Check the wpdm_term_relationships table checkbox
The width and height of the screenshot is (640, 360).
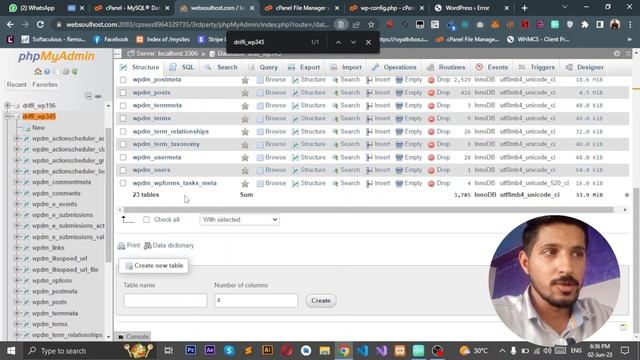[x=123, y=132]
